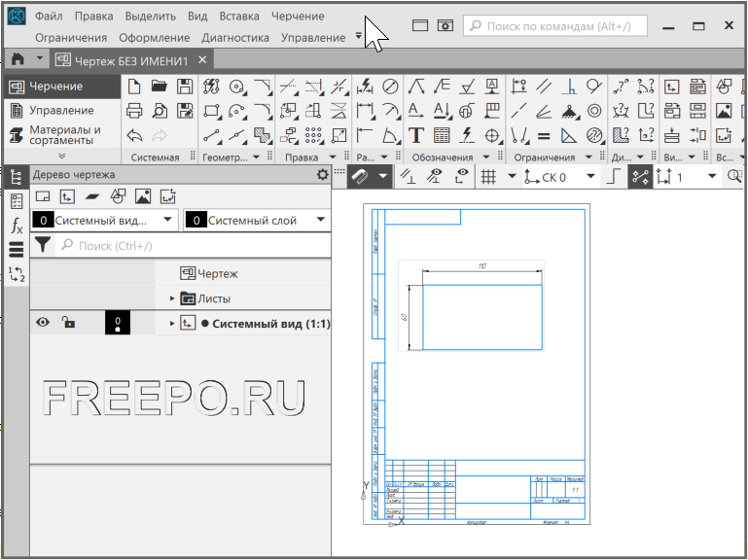The width and height of the screenshot is (748, 560).
Task: Click the array-of-dots copy pattern tool
Action: (313, 136)
